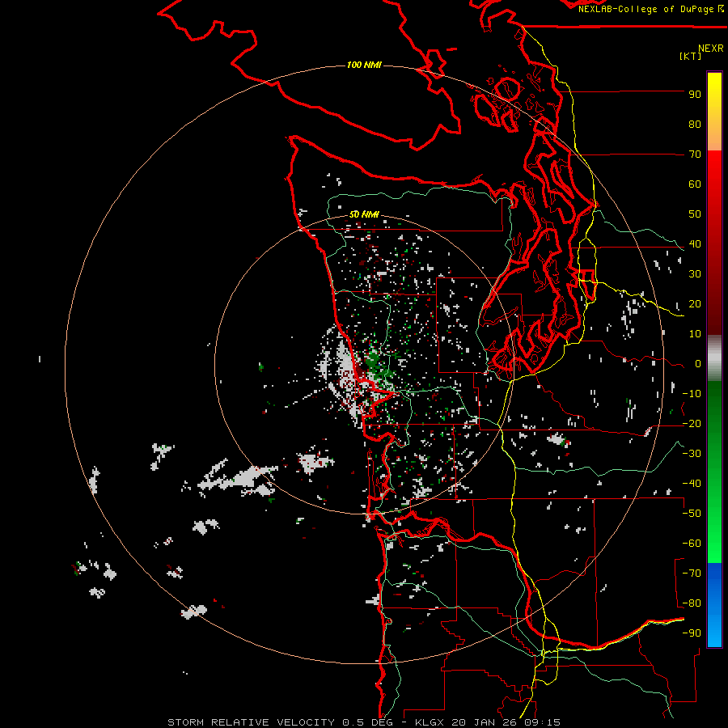Pick the yellow top segment of the velocity color bar
728x728 pixels.
pos(714,112)
